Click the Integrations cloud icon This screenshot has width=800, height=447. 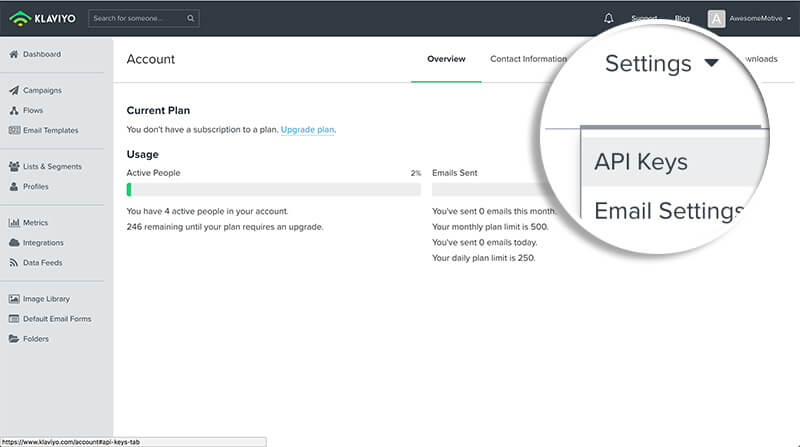click(14, 242)
